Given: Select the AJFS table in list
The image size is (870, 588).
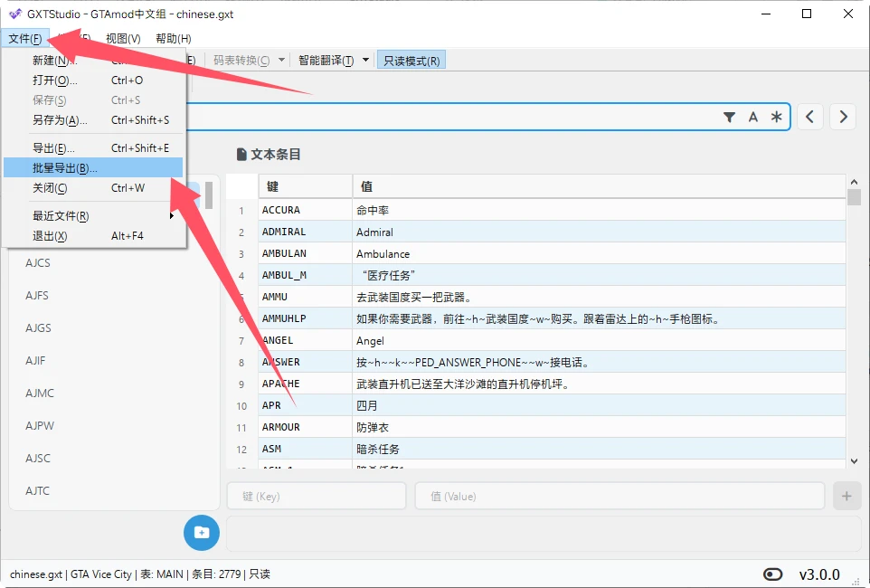Looking at the screenshot, I should click(36, 296).
